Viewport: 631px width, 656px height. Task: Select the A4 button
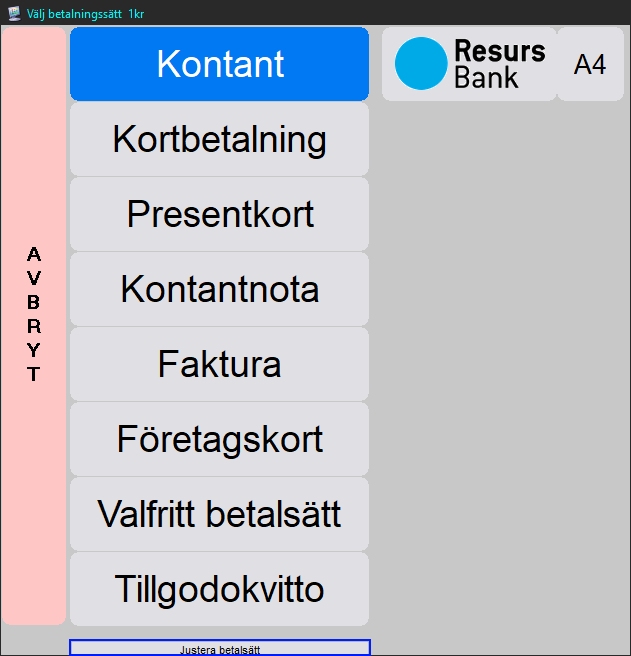point(590,64)
